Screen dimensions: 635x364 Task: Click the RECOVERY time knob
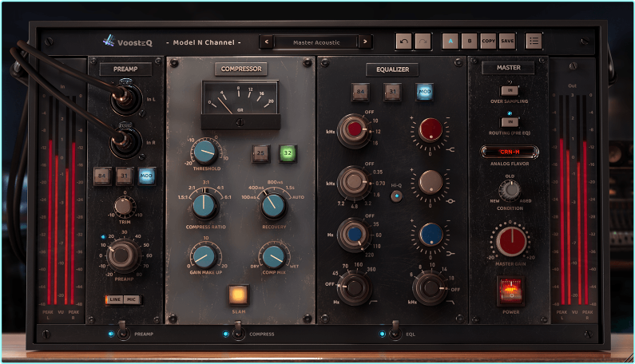[x=274, y=206]
